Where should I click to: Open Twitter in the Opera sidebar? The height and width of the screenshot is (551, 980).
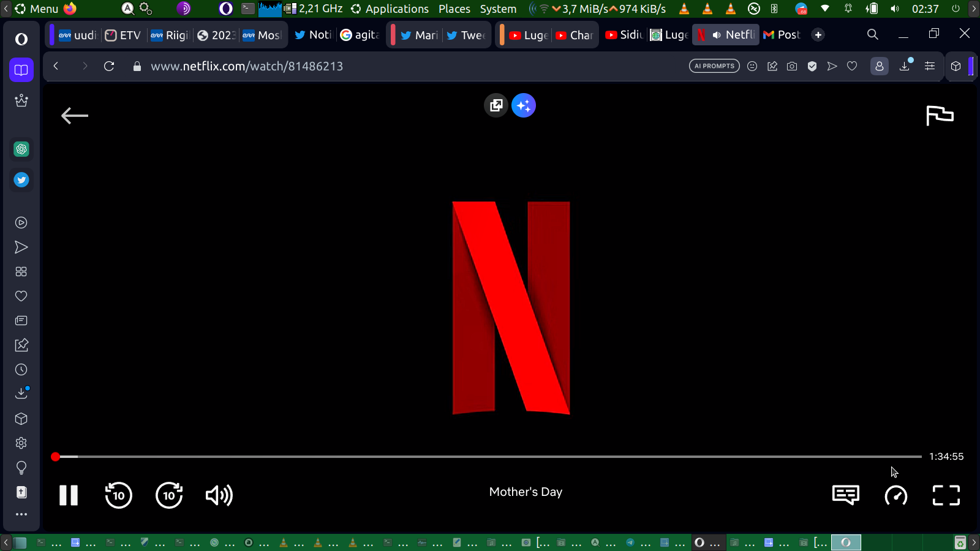click(21, 180)
